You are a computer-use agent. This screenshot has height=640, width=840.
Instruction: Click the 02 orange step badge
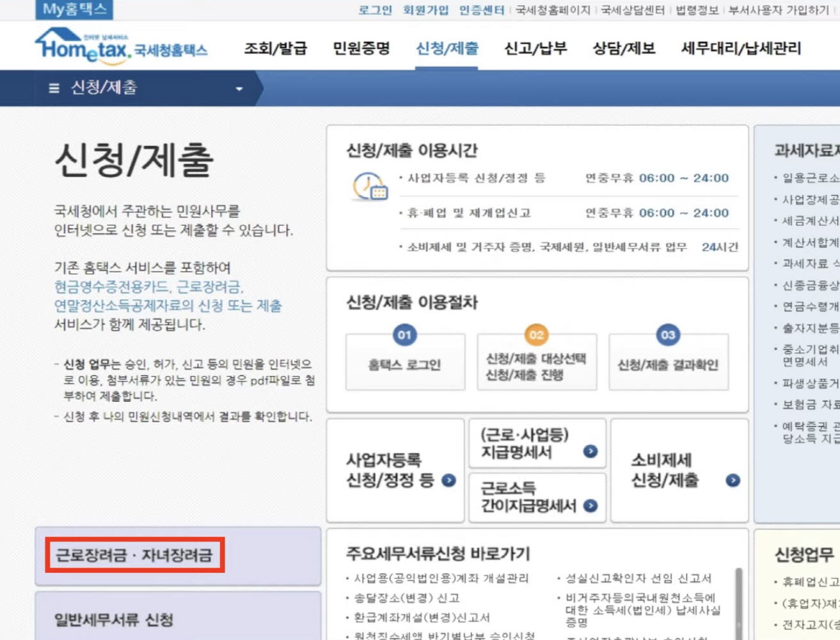coord(537,334)
